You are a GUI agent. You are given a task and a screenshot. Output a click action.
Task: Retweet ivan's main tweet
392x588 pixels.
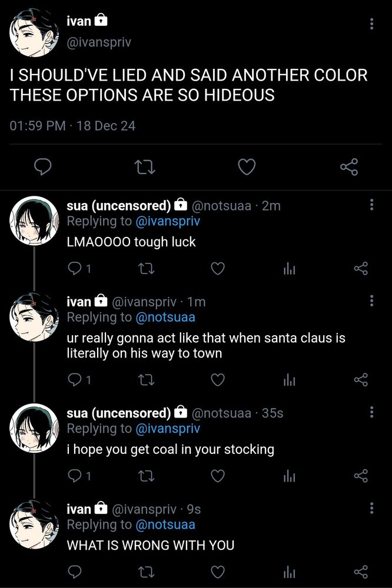(145, 168)
